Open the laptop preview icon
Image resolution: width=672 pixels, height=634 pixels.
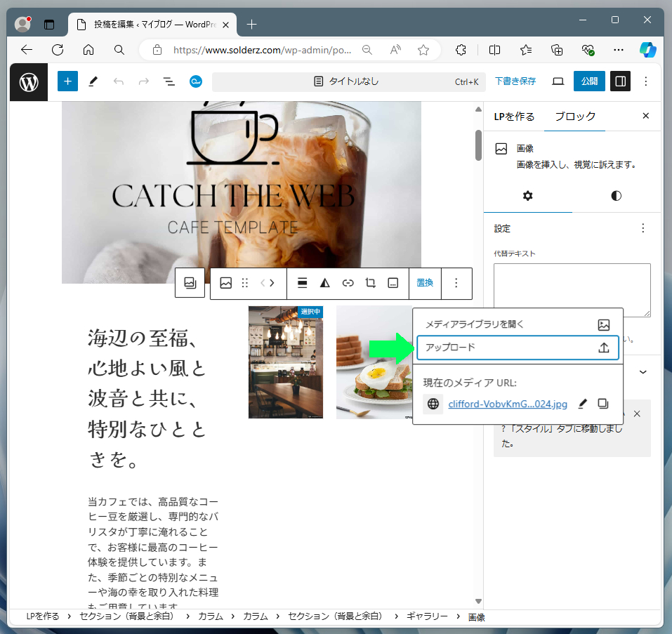(x=558, y=81)
